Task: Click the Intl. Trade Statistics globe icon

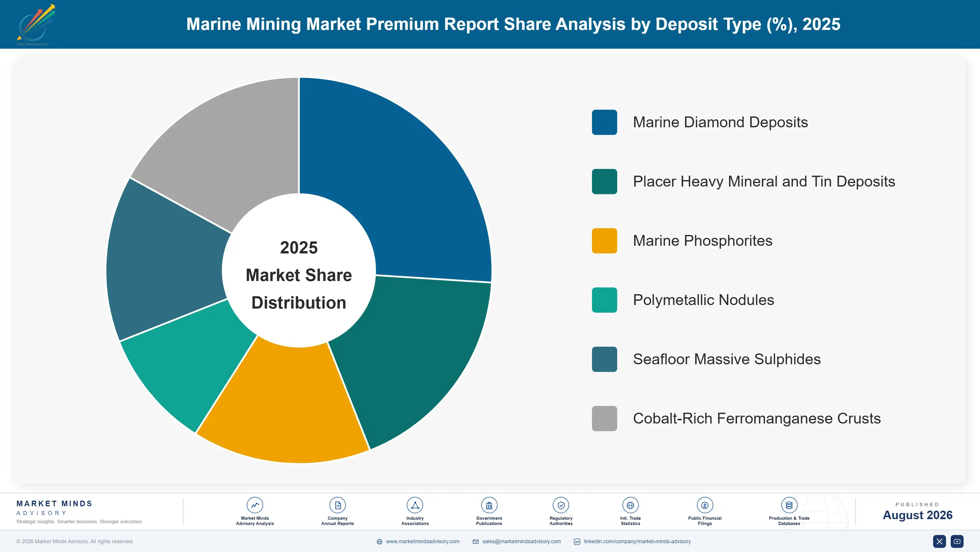Action: click(x=630, y=505)
